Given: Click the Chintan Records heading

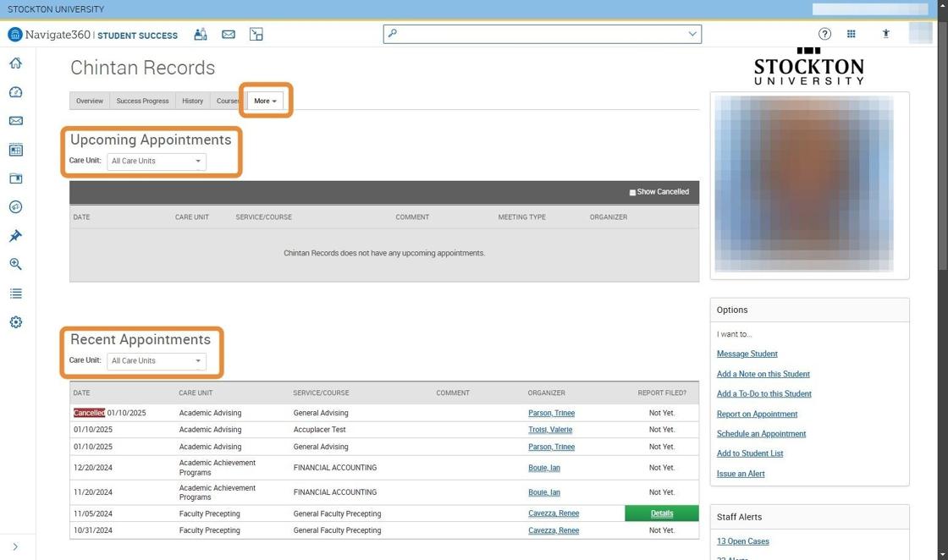Looking at the screenshot, I should pyautogui.click(x=143, y=68).
